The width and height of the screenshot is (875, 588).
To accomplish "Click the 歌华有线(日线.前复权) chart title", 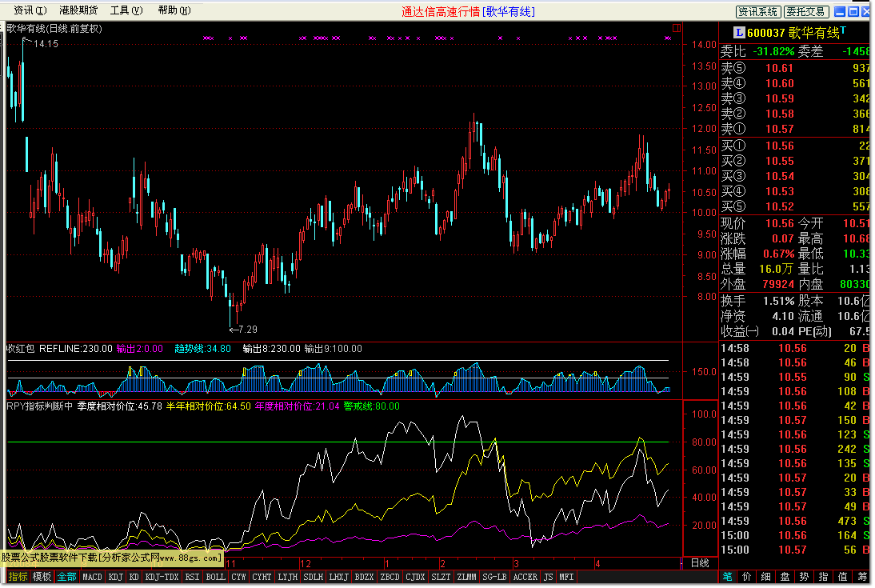I will pyautogui.click(x=54, y=29).
